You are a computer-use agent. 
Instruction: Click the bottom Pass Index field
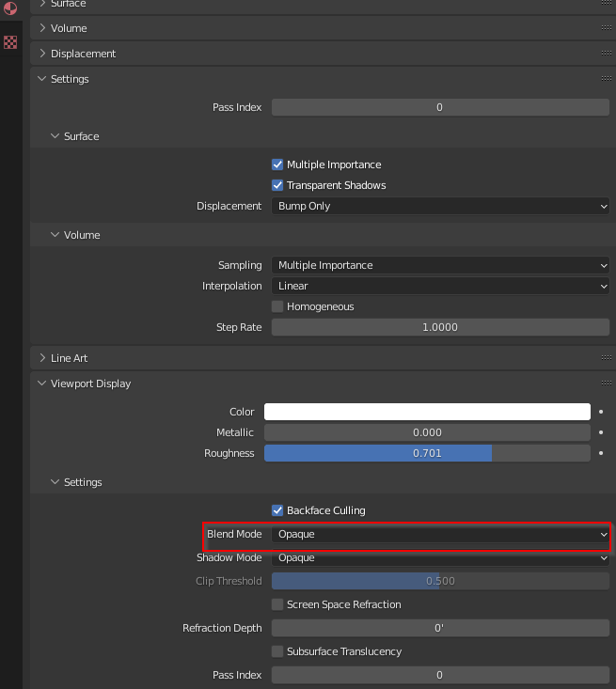(440, 675)
